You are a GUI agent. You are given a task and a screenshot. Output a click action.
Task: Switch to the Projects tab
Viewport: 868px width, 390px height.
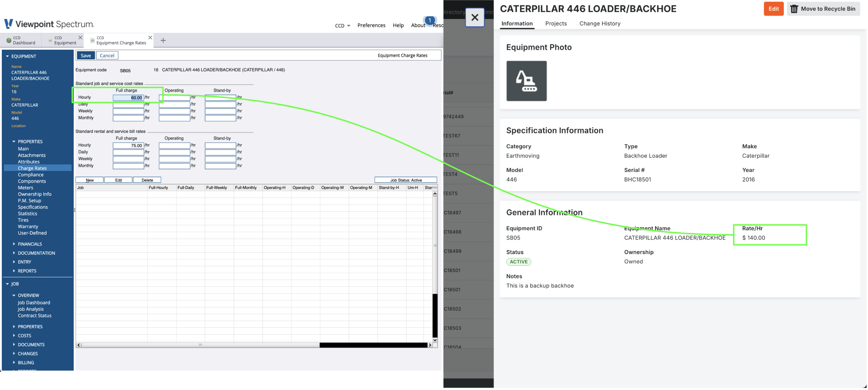[x=555, y=23]
